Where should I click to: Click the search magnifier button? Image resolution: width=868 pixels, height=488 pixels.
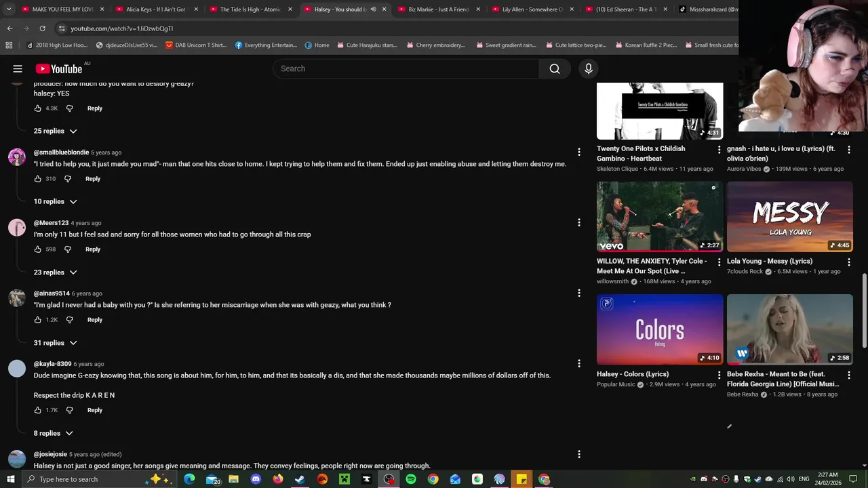click(x=555, y=68)
